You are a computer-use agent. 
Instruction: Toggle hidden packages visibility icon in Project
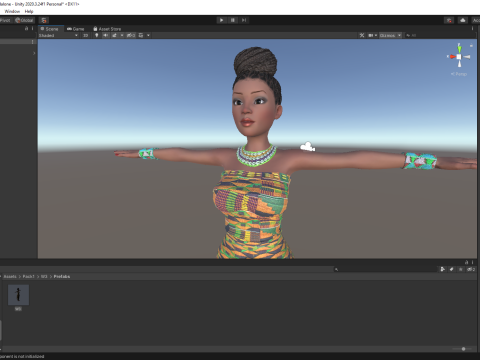471,269
